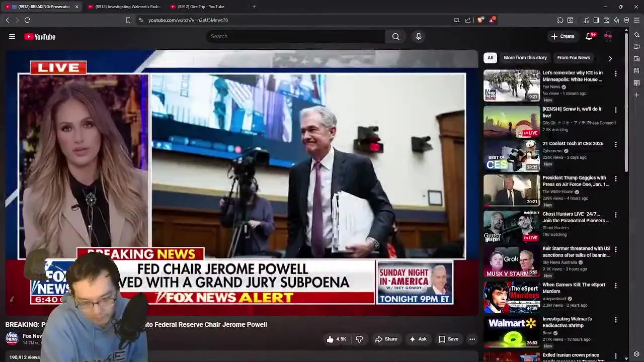
Task: Open more actions ellipsis under video
Action: [472, 339]
